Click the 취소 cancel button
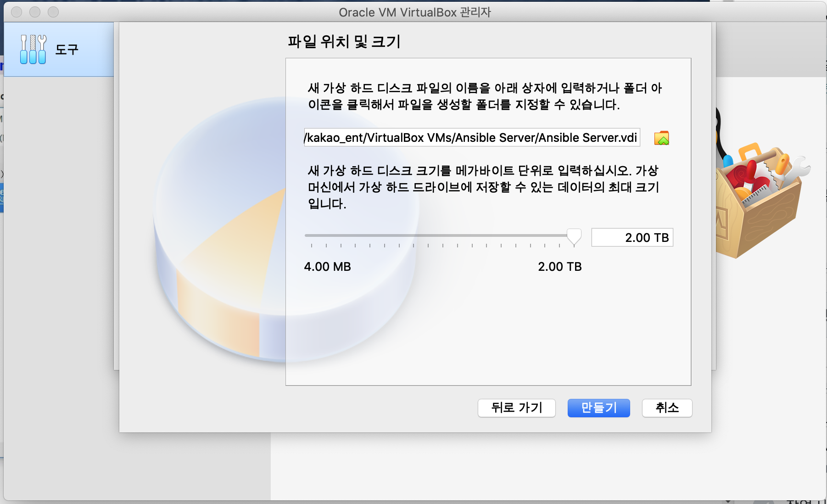 click(x=667, y=408)
